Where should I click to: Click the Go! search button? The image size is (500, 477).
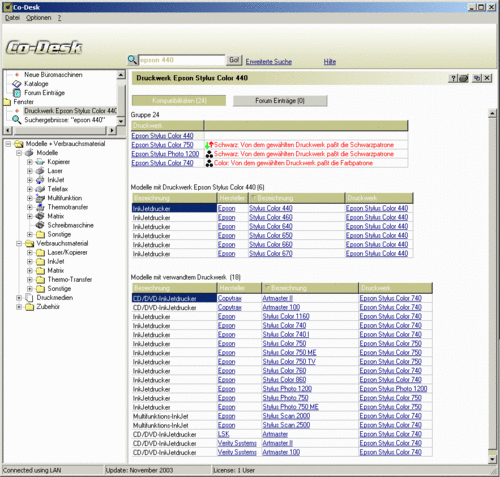coord(234,60)
